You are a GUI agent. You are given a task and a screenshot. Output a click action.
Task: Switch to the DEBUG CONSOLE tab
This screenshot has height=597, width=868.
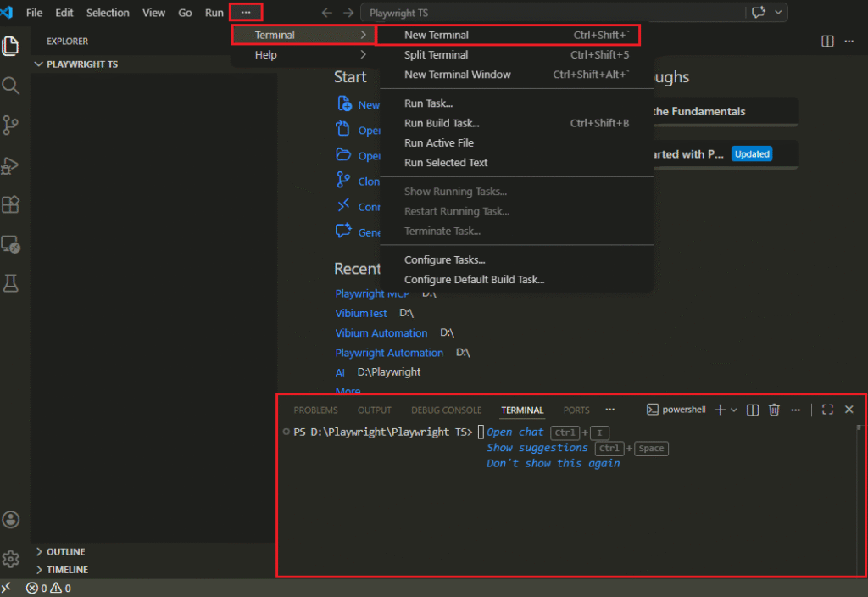click(446, 410)
